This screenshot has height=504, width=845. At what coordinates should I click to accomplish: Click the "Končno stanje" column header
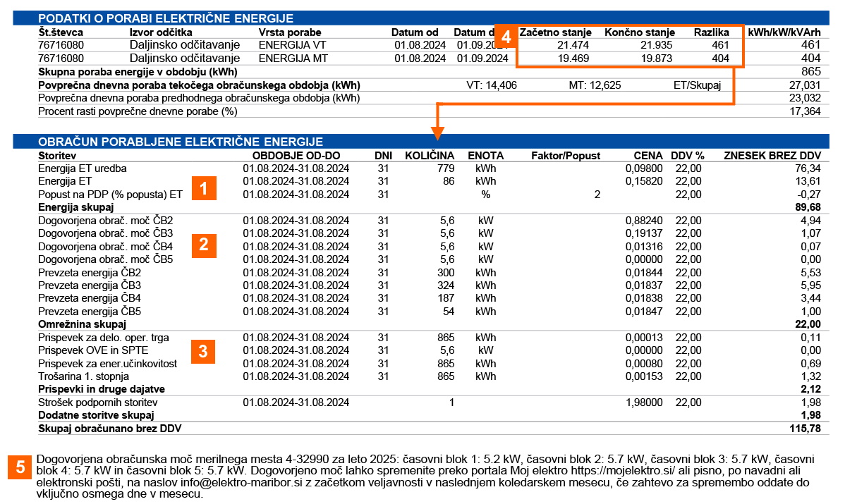point(640,32)
